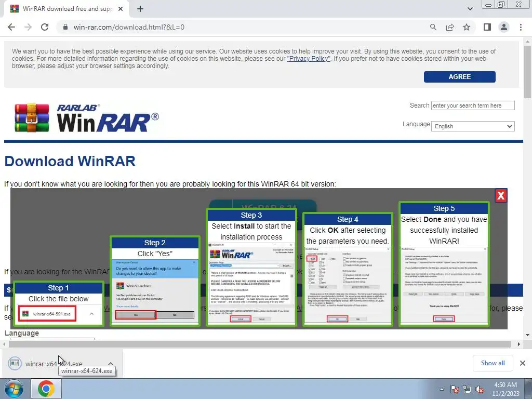Open the Privacy Policy link
Screen dimensions: 532x399
coord(309,59)
